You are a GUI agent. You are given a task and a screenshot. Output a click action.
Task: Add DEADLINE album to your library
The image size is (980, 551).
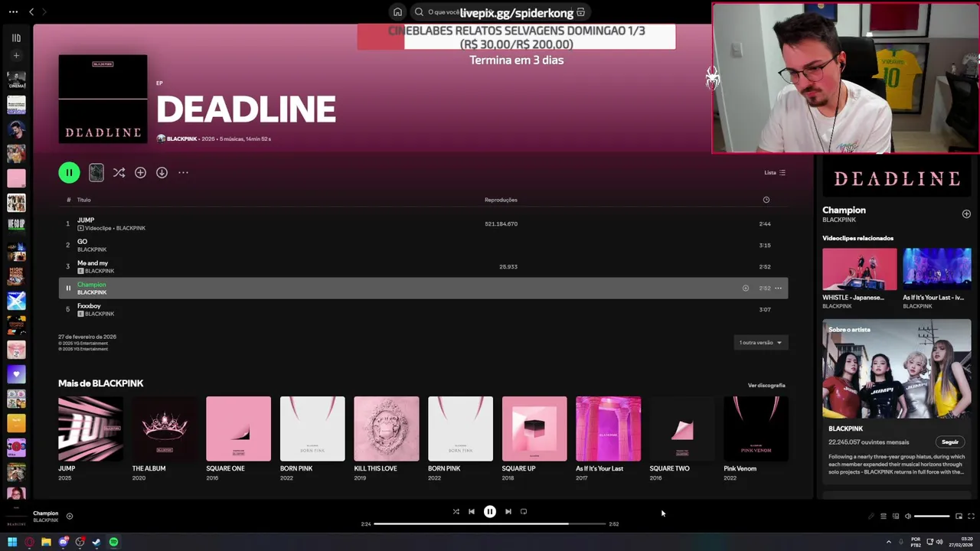point(140,173)
